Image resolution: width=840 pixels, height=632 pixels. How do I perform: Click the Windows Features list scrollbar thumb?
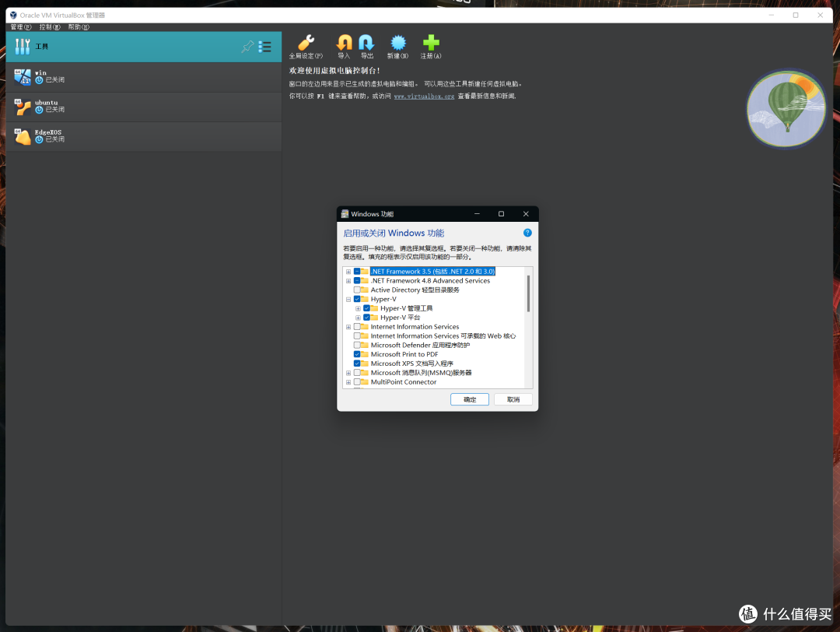(528, 293)
